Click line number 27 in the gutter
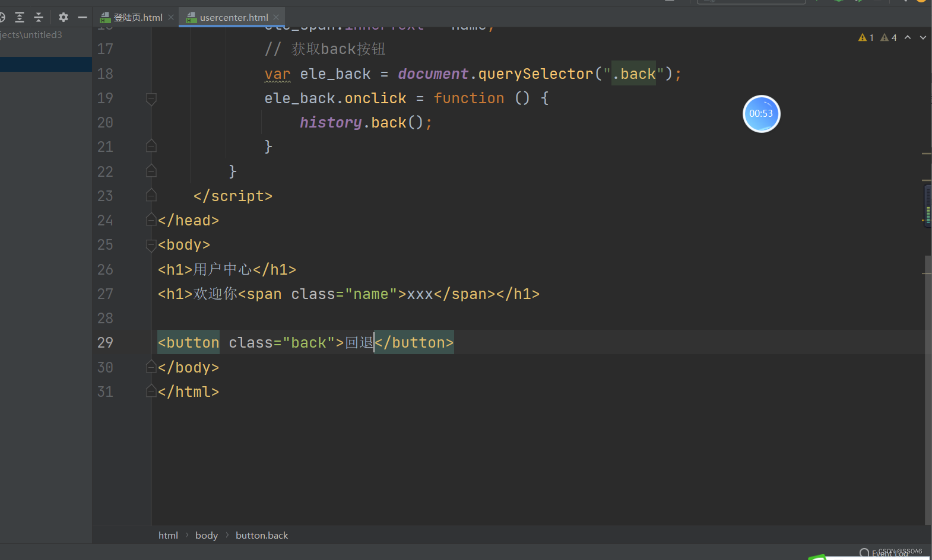 coord(105,294)
